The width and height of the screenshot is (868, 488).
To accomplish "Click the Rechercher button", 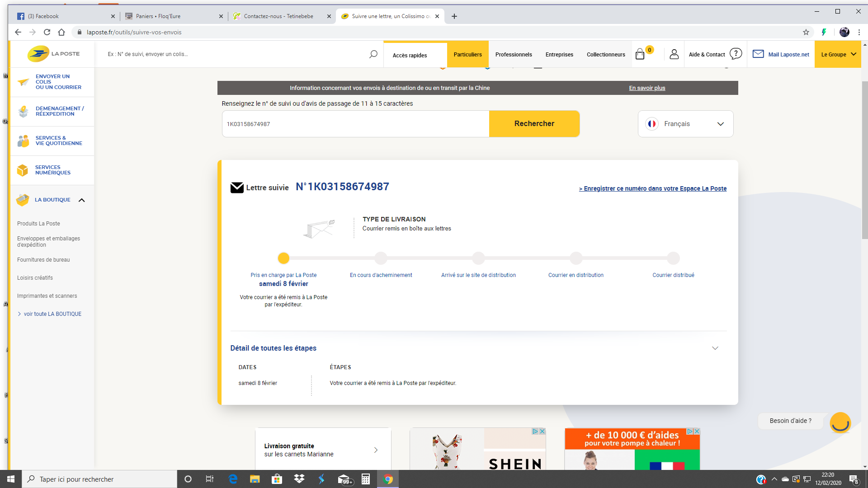I will point(534,124).
